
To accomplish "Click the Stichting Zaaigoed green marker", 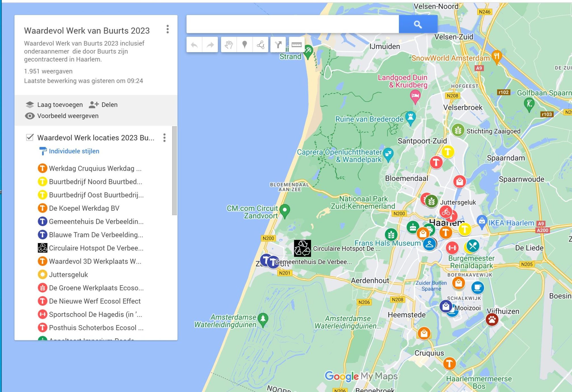I will [x=458, y=130].
